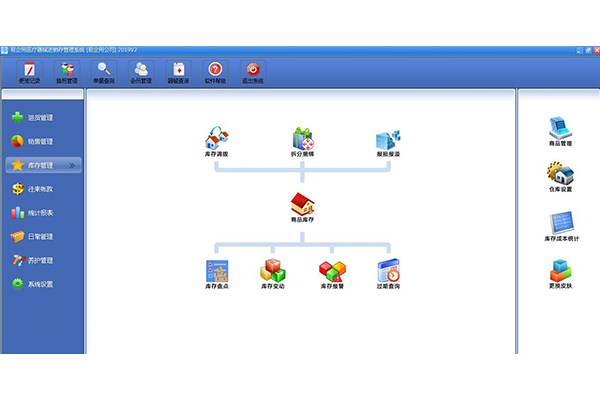This screenshot has height=400, width=600.
Task: Open 拆分捆绑 split-bundle gift box icon
Action: pyautogui.click(x=302, y=141)
